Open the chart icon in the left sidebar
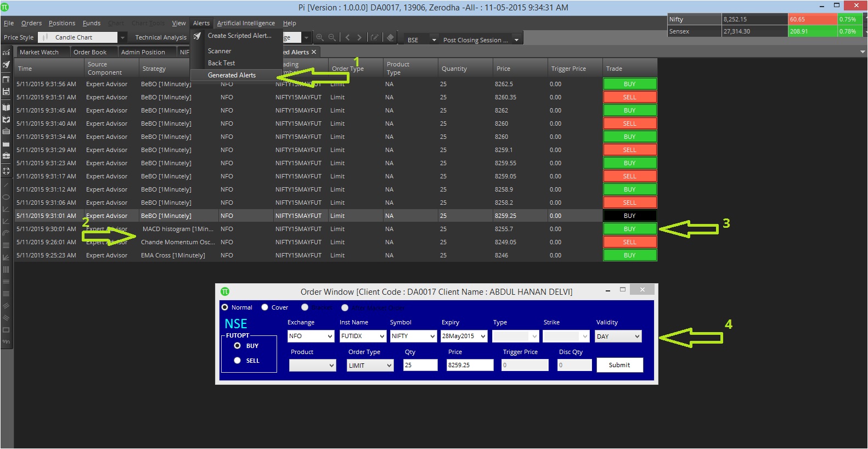868x449 pixels. pos(6,52)
